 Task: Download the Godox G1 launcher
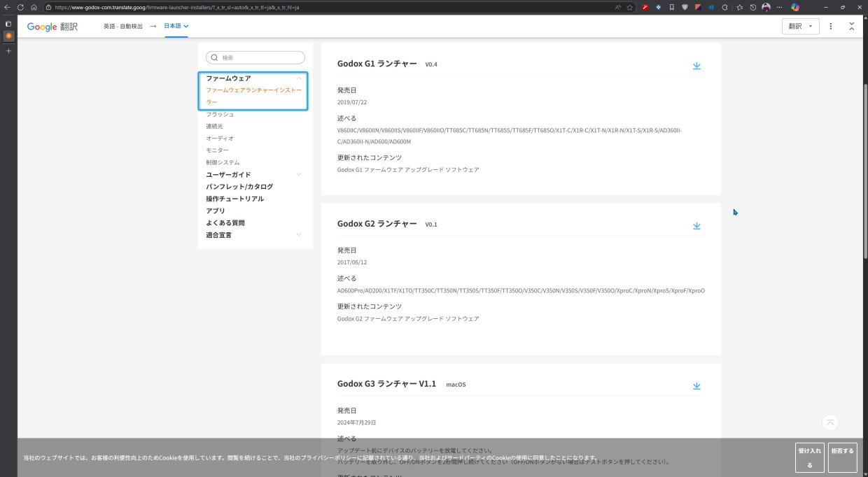(x=696, y=66)
